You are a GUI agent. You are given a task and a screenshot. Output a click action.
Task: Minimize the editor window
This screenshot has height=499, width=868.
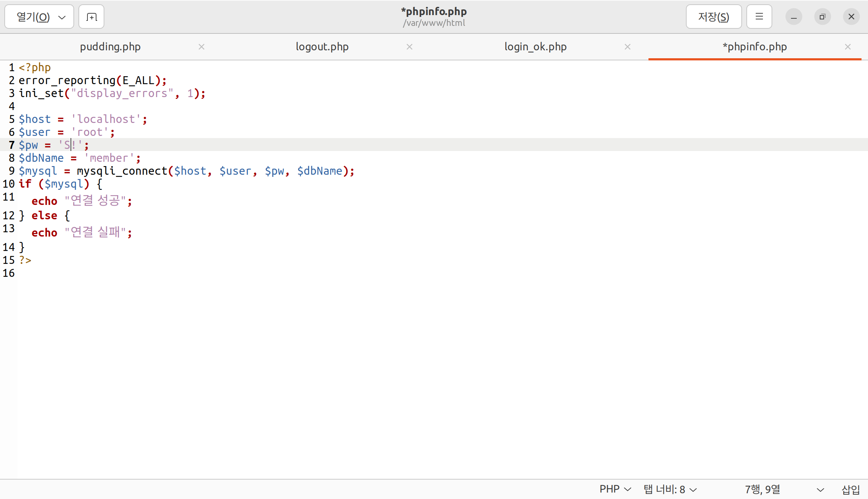point(794,17)
